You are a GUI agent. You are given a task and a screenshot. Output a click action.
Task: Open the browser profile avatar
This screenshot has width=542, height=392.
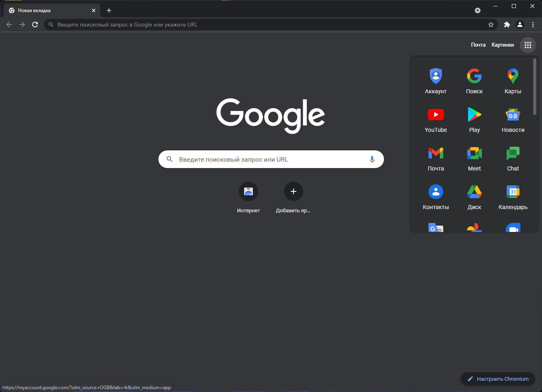pos(520,25)
